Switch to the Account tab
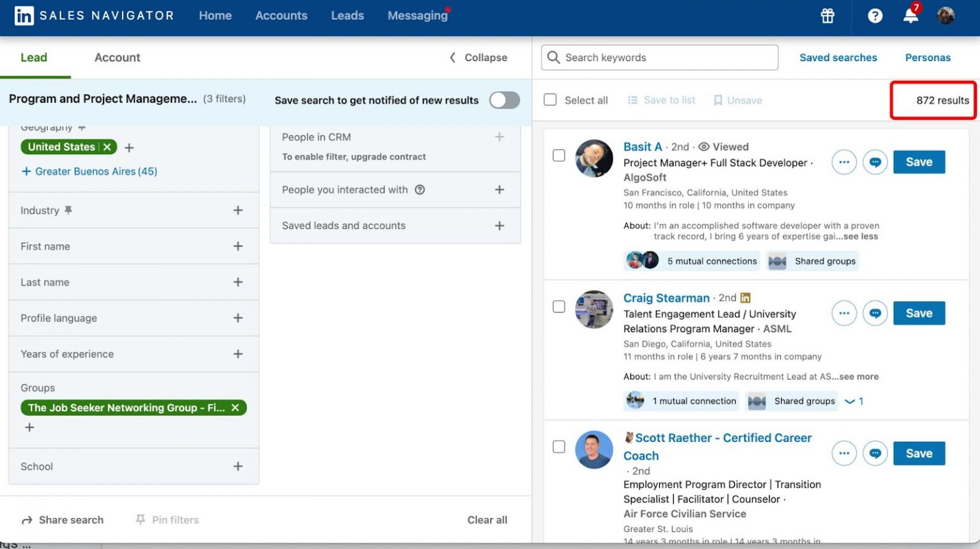Image resolution: width=980 pixels, height=549 pixels. click(117, 57)
